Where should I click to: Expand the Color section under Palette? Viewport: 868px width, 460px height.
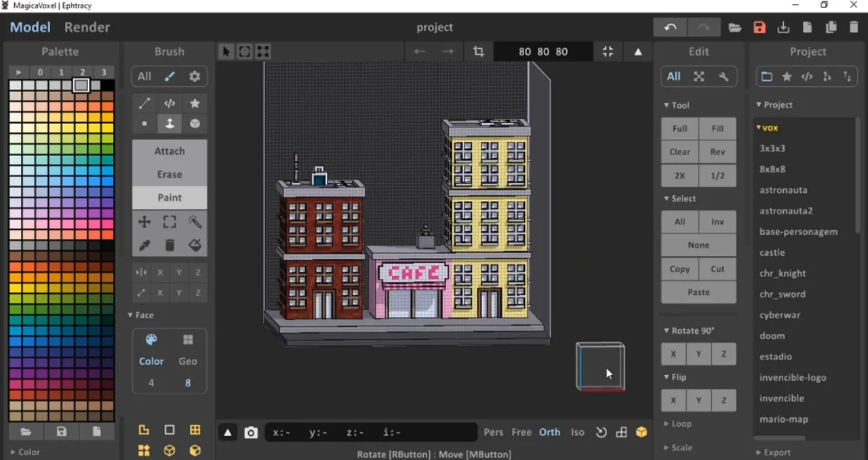click(25, 452)
